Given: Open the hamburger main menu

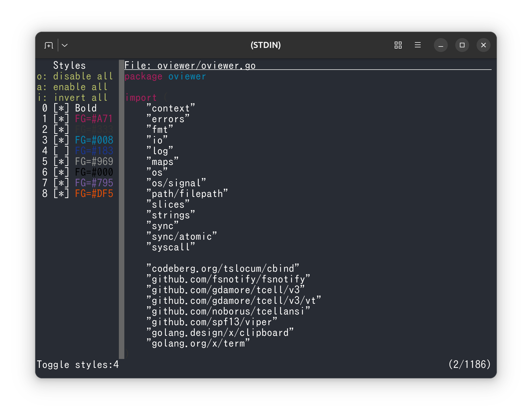Looking at the screenshot, I should 417,45.
